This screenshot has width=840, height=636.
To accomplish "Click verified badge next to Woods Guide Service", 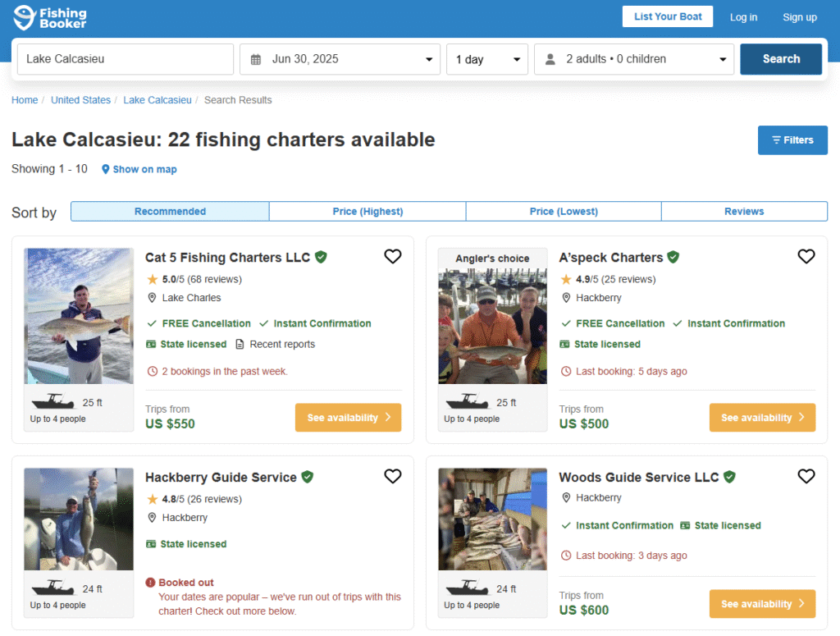I will tap(729, 477).
